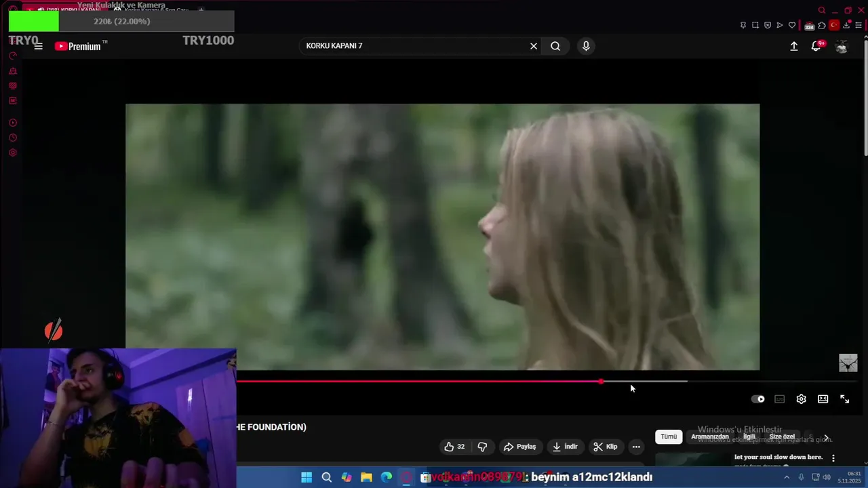
Task: Click the Klip scissors button
Action: click(x=605, y=447)
